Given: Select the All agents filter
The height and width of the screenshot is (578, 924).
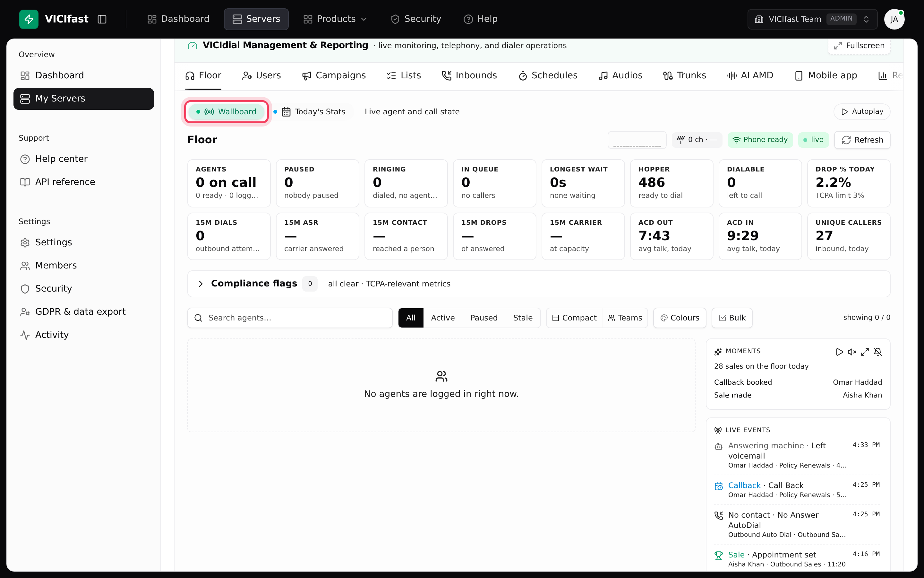Looking at the screenshot, I should pyautogui.click(x=410, y=318).
